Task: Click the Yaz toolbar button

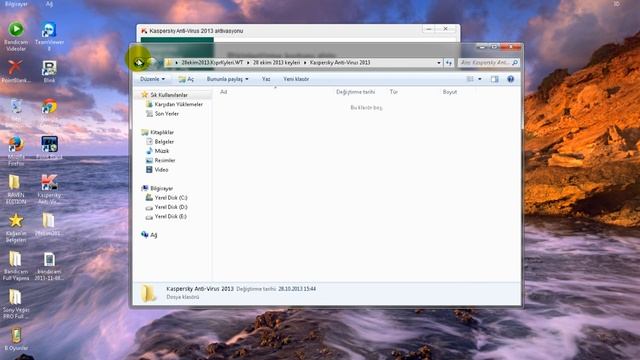Action: click(x=266, y=79)
